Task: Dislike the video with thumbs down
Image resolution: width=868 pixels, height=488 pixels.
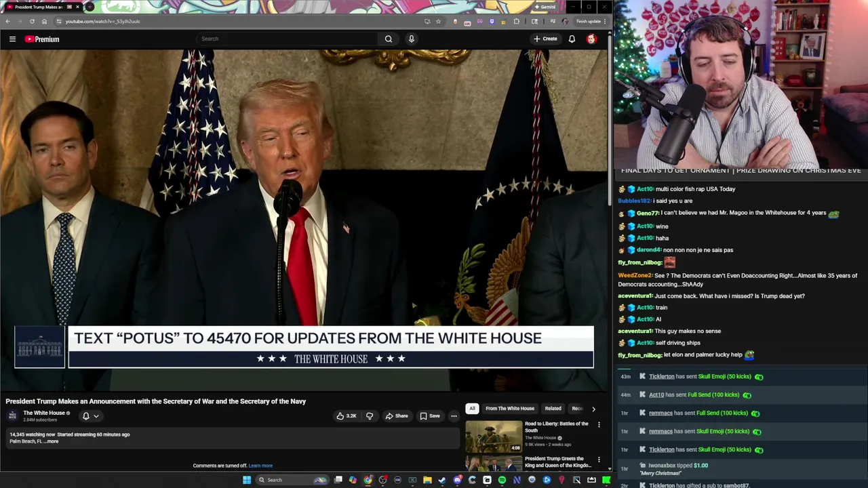Action: click(370, 416)
